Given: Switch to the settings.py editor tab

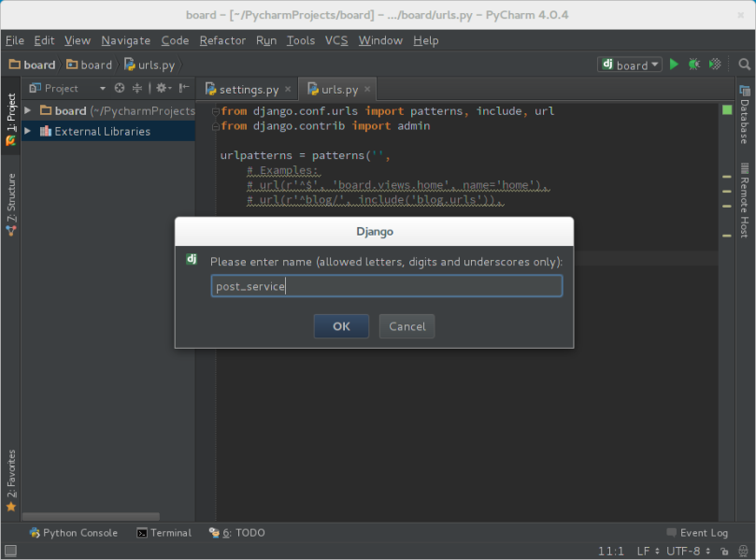Looking at the screenshot, I should click(x=248, y=90).
